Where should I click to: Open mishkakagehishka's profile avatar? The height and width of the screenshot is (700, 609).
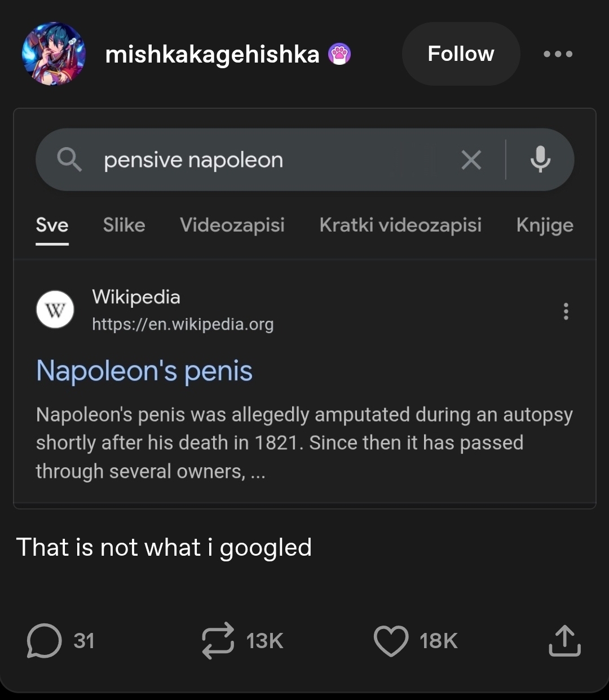(x=54, y=54)
